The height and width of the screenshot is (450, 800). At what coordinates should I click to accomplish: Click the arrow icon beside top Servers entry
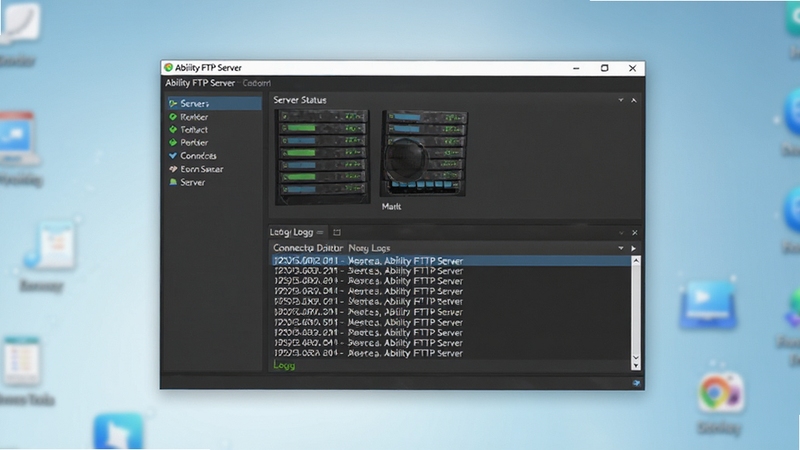point(173,104)
